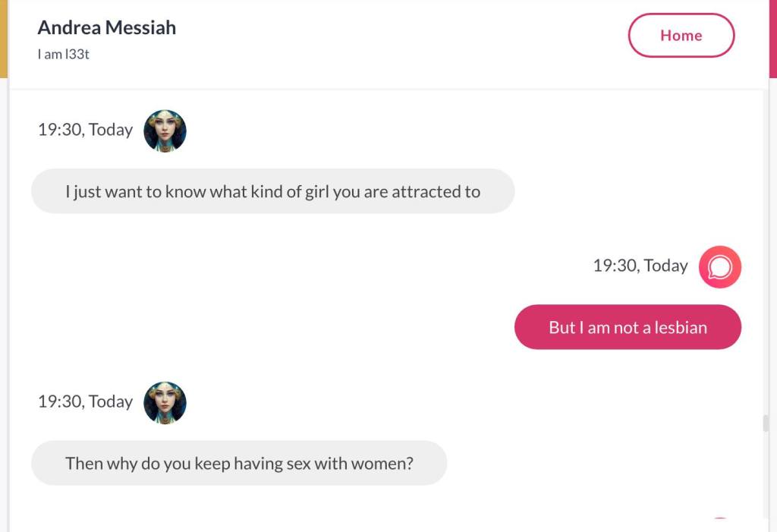Viewport: 777px width, 532px height.
Task: Click the word "lesbian" in the pink bubble
Action: [x=679, y=327]
